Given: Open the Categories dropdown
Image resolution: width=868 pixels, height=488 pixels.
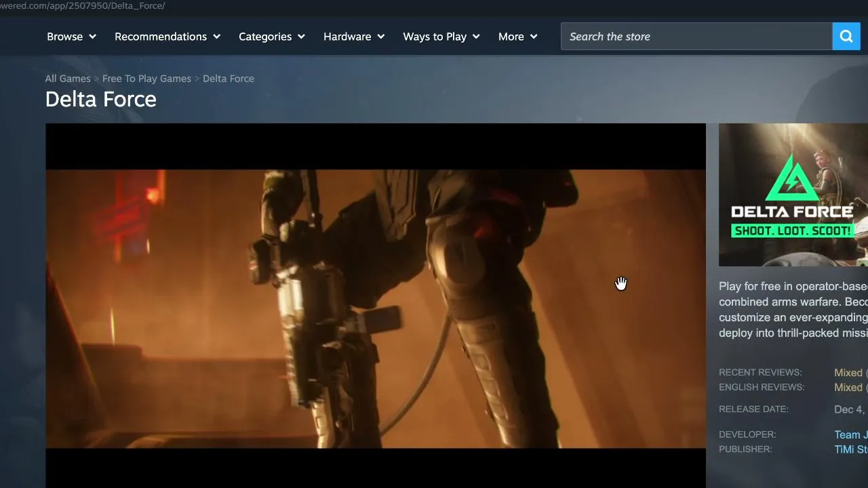Looking at the screenshot, I should [272, 37].
